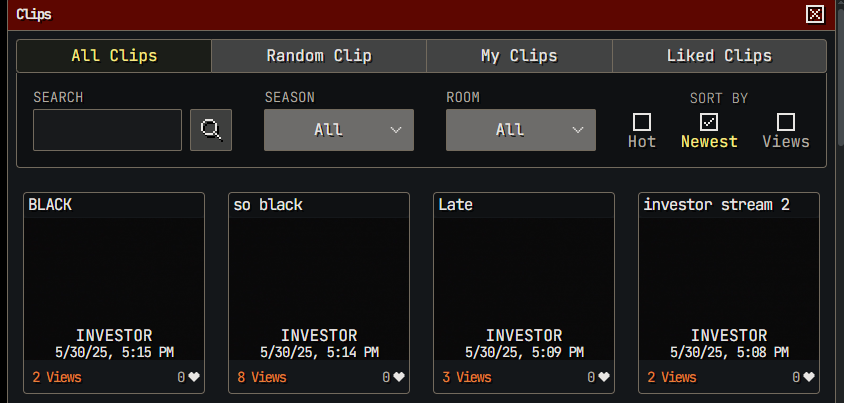Close the Clips window
The image size is (844, 403).
815,14
